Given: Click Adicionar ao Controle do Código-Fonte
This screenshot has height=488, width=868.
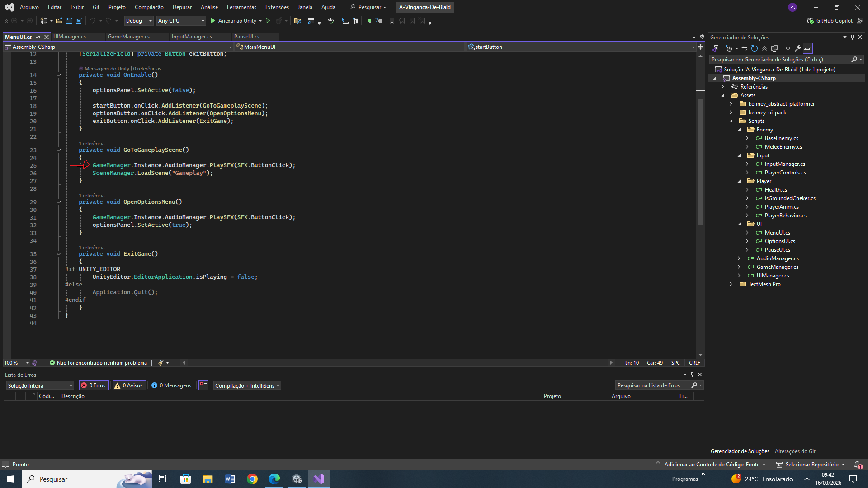Looking at the screenshot, I should pyautogui.click(x=711, y=465).
